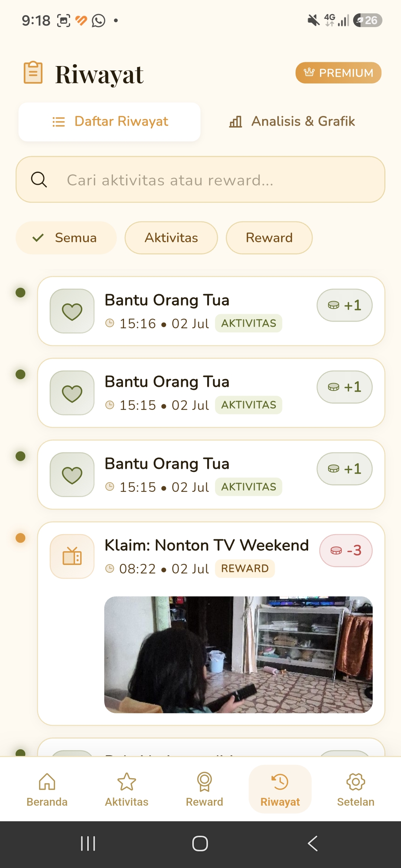Viewport: 401px width, 868px height.
Task: Open the Beranda home icon
Action: 47,782
